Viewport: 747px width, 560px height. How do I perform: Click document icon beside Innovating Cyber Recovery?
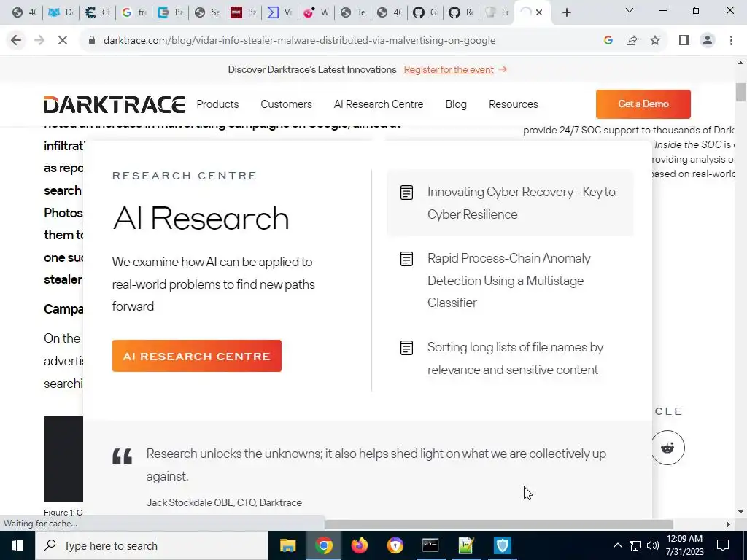pyautogui.click(x=406, y=192)
